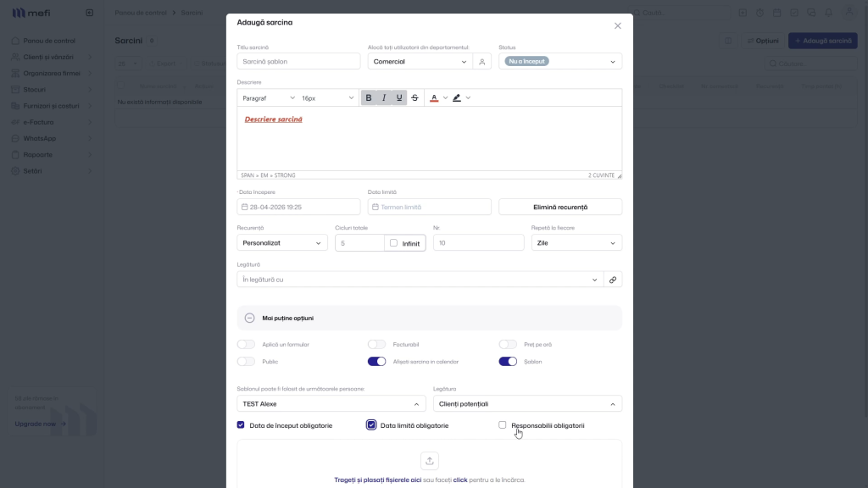Toggle Facturabil switch
Screen dimensions: 868x488
tap(377, 345)
